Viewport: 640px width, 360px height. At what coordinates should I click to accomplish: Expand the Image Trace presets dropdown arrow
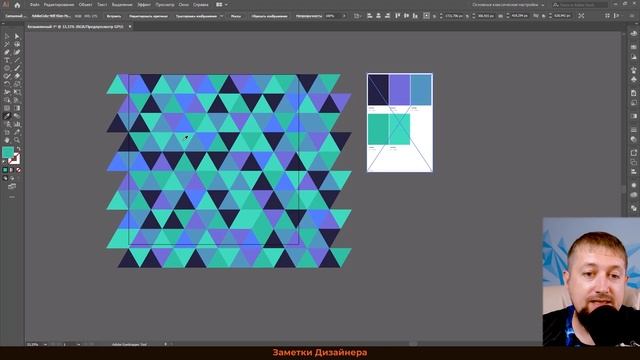pos(222,16)
